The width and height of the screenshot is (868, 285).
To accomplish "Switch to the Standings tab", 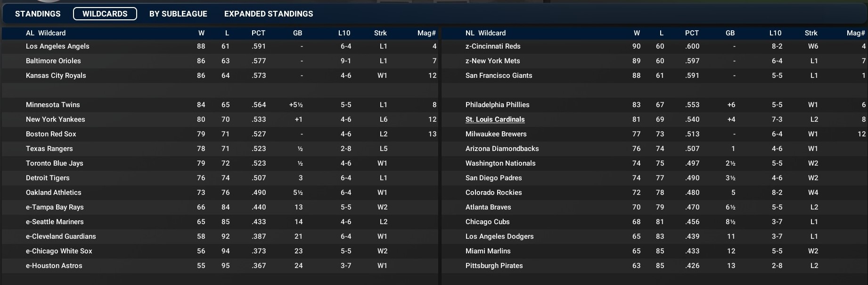I will (38, 14).
